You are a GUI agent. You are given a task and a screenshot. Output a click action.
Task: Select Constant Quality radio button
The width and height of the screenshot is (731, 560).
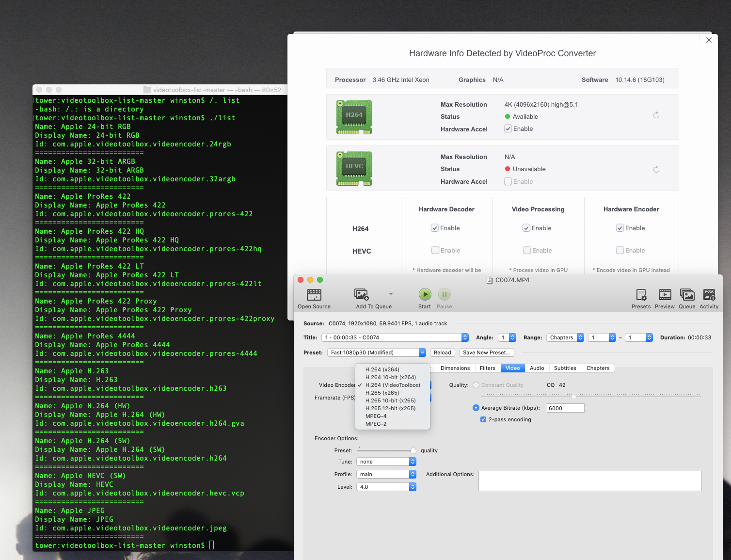476,385
